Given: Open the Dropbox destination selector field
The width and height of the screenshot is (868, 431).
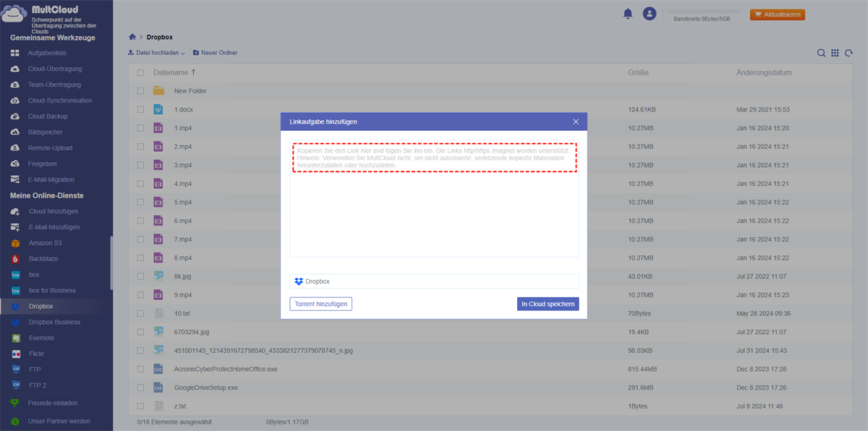Looking at the screenshot, I should point(434,281).
